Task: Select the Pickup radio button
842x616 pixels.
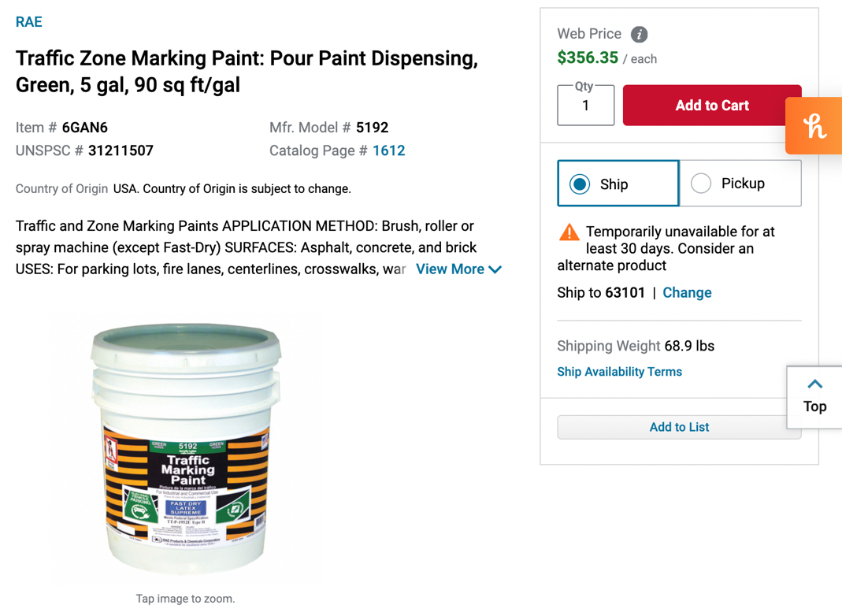Action: tap(700, 184)
